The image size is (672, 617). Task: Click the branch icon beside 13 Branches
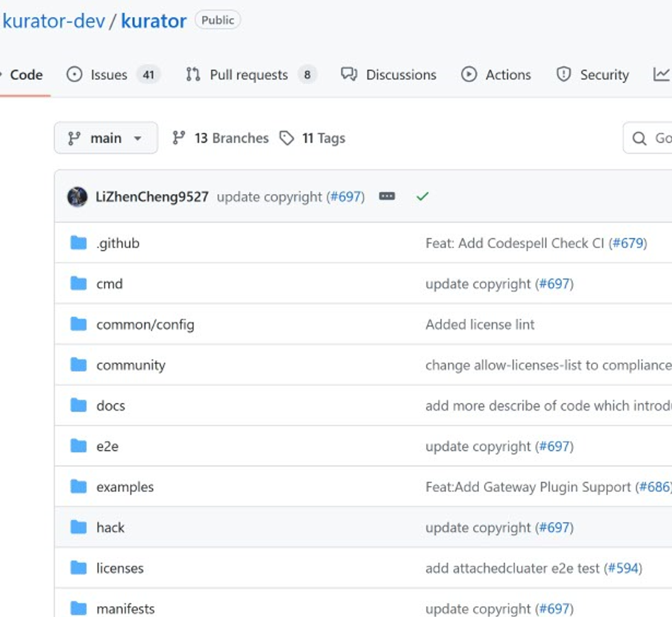[179, 138]
